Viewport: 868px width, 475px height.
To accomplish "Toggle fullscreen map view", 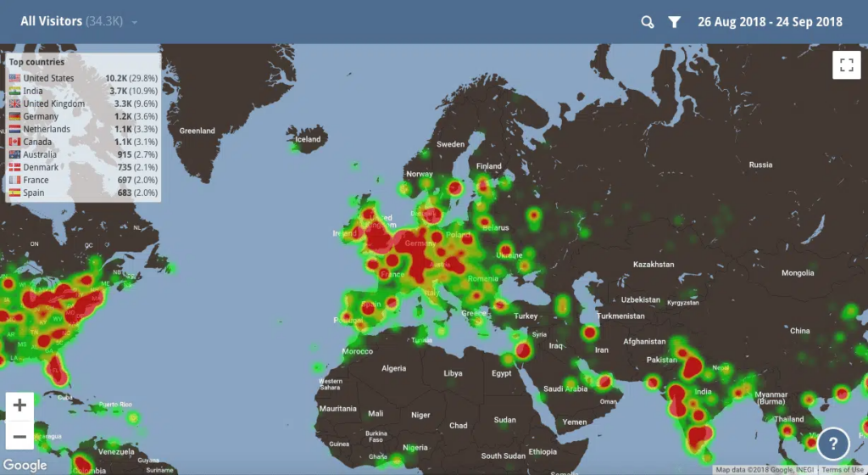I will coord(846,65).
